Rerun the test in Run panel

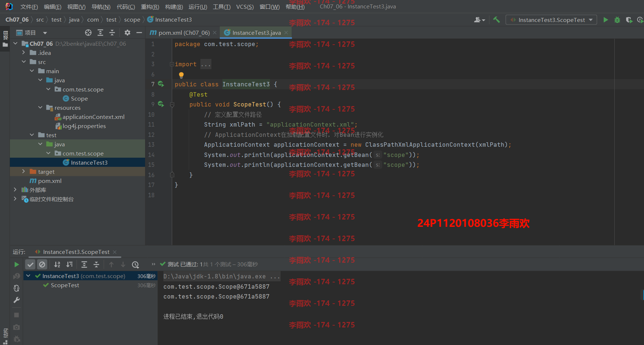pos(16,264)
